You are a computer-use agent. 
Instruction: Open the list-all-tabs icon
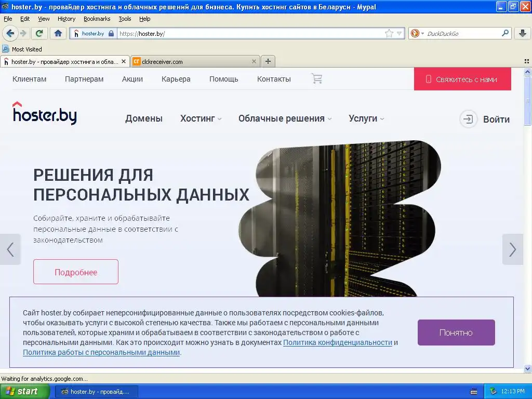click(x=527, y=61)
